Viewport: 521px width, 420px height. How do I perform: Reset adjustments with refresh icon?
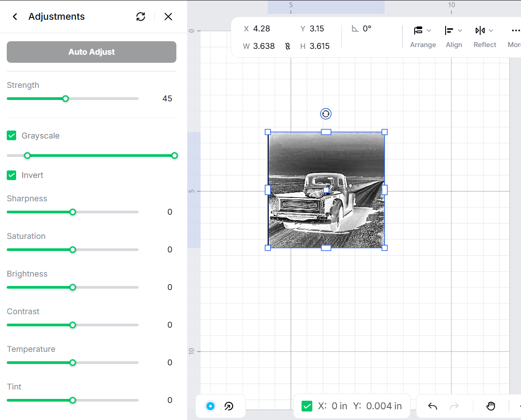[140, 17]
